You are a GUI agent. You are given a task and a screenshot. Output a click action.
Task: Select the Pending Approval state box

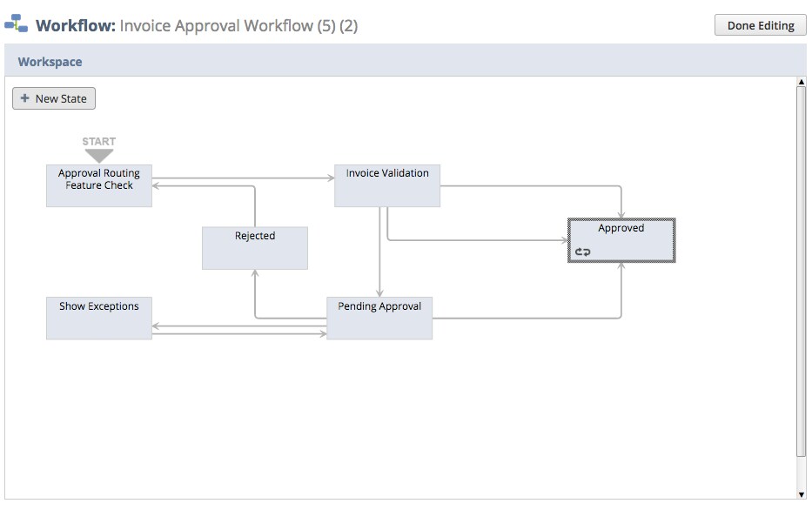point(379,319)
